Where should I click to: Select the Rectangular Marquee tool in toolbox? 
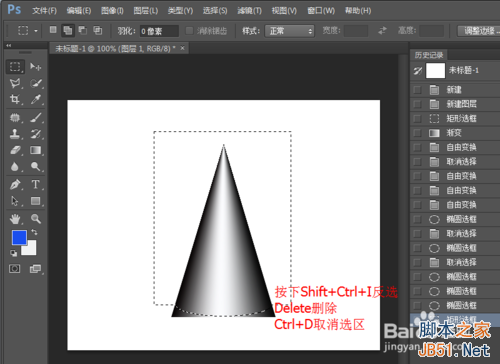15,67
